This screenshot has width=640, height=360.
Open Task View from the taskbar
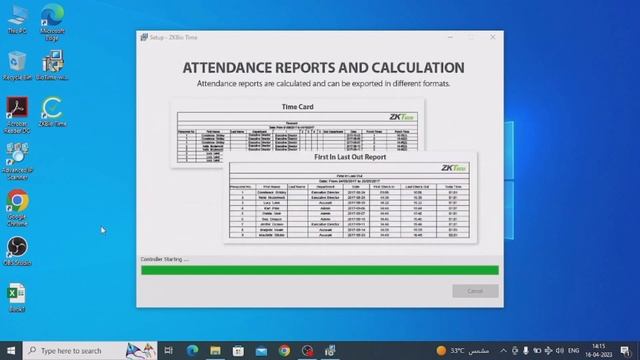point(169,351)
